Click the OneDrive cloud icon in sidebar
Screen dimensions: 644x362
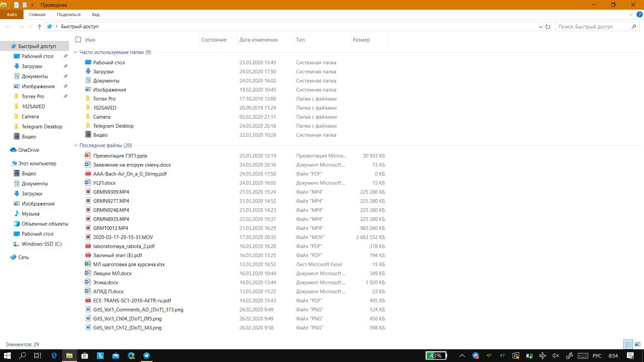(x=14, y=150)
